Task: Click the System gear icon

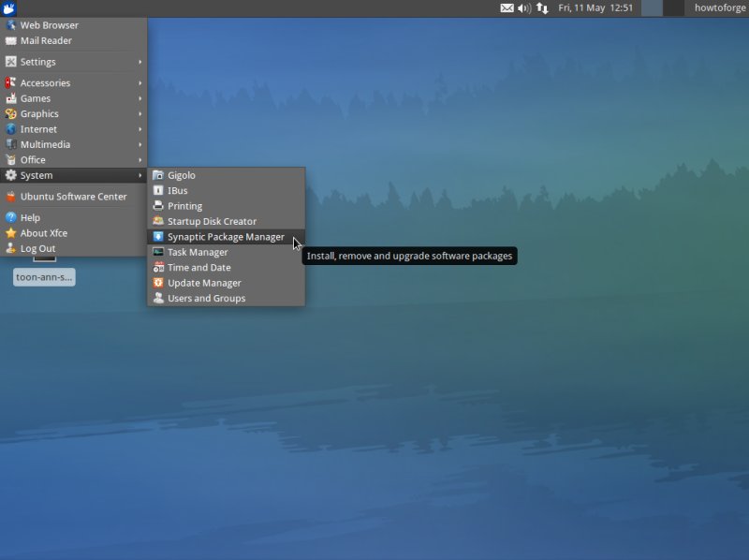Action: (10, 175)
